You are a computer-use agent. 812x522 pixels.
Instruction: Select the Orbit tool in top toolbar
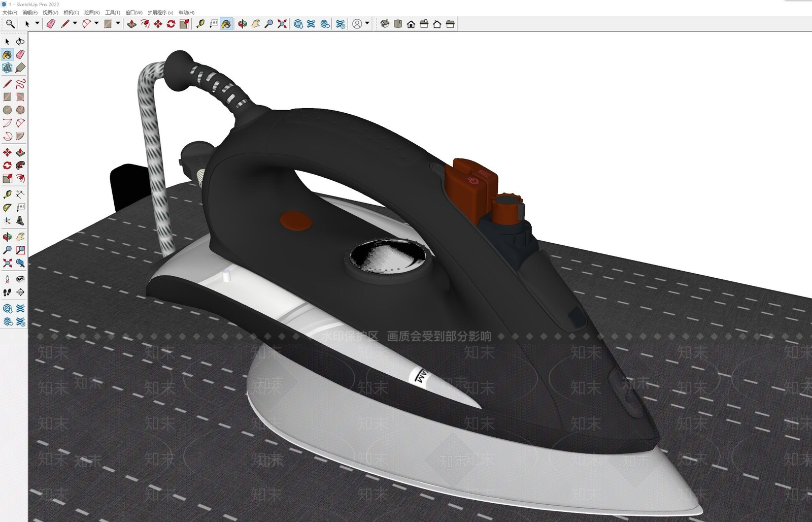243,24
